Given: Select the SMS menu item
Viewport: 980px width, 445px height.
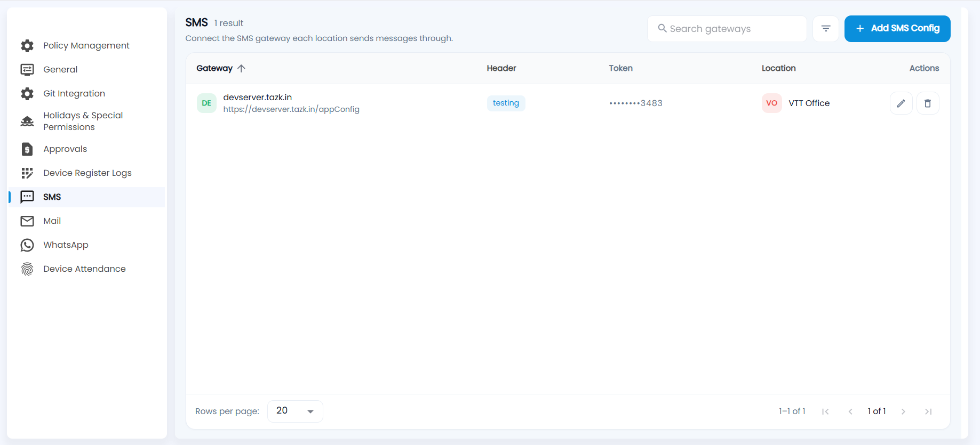Looking at the screenshot, I should [87, 197].
